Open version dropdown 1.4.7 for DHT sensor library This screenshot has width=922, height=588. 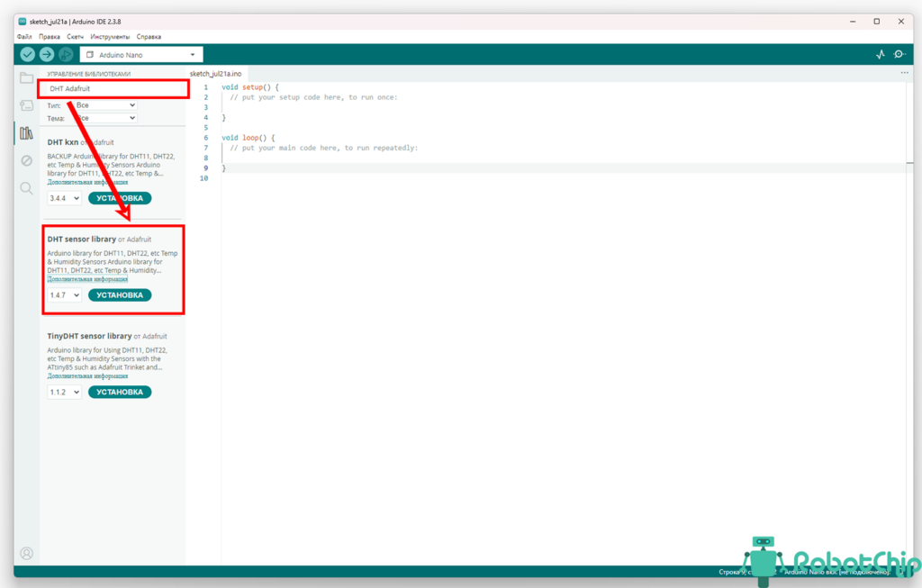[64, 295]
